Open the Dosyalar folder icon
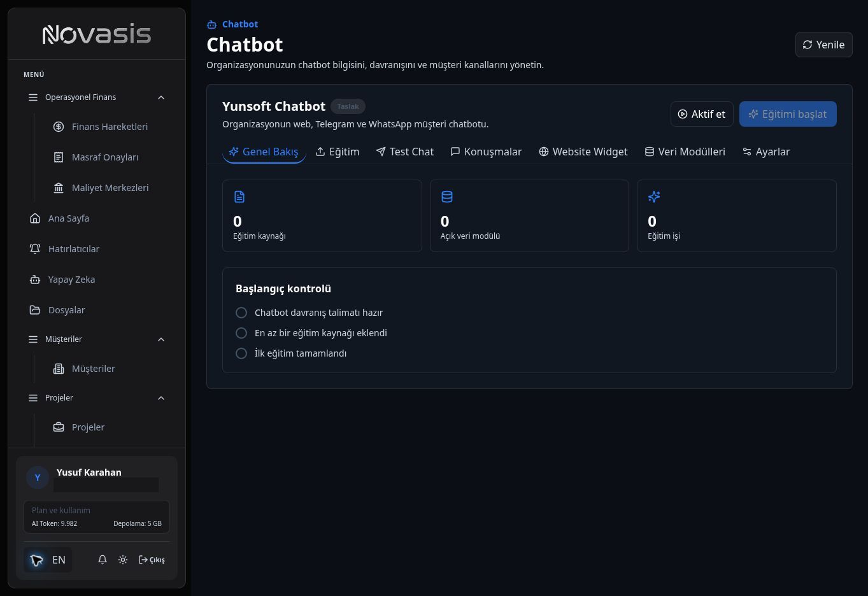The height and width of the screenshot is (596, 868). click(35, 310)
